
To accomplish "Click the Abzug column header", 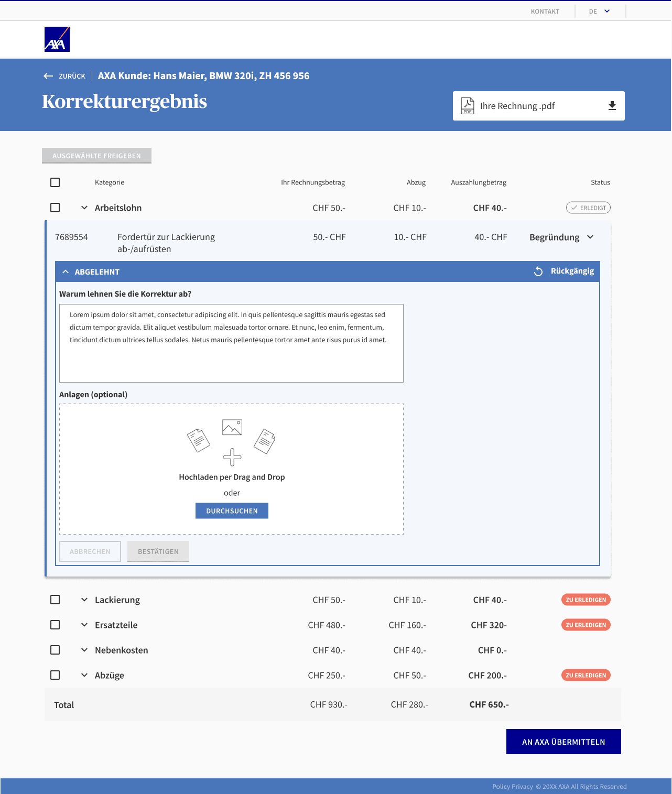I will [416, 182].
